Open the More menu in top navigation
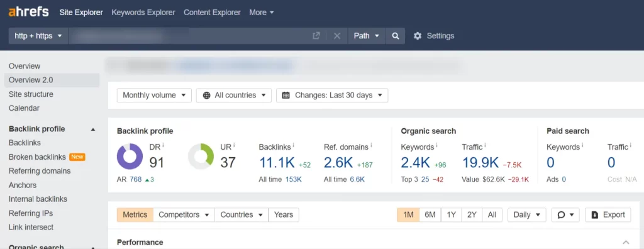The image size is (644, 249). pos(261,13)
